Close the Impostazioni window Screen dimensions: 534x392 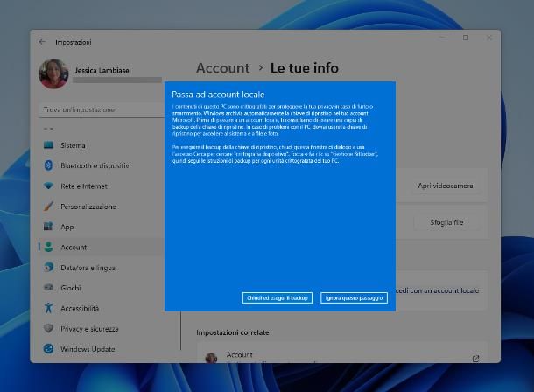click(x=489, y=38)
